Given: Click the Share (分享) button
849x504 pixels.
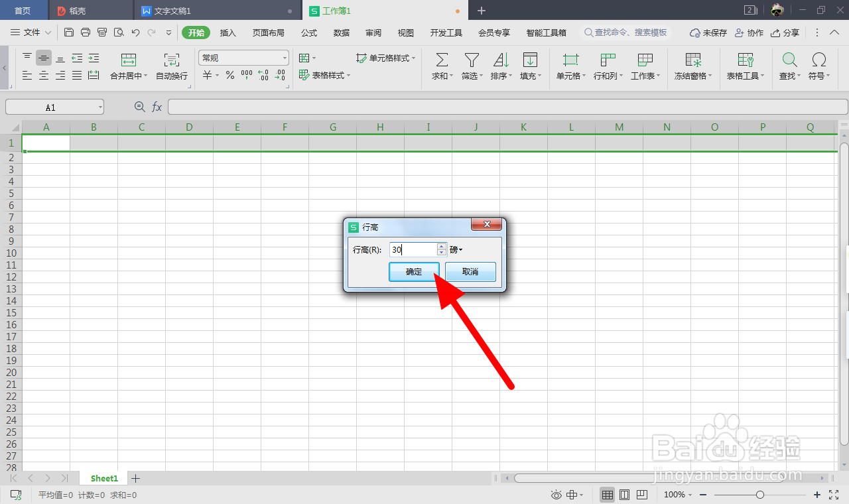Looking at the screenshot, I should coord(785,32).
